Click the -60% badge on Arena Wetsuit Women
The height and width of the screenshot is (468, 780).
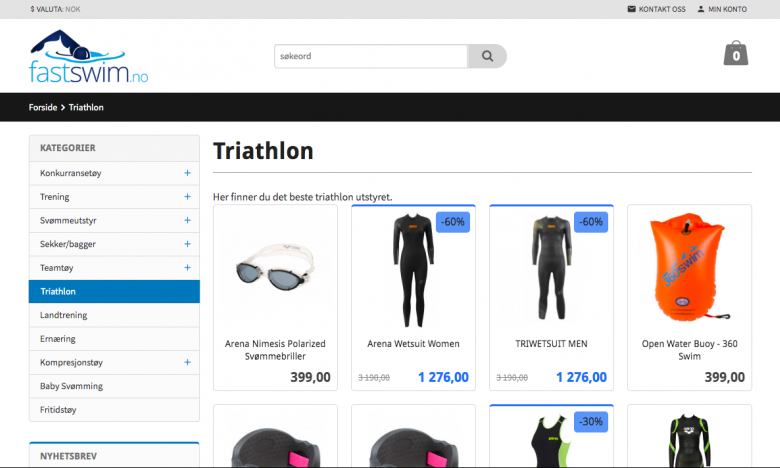pos(453,222)
